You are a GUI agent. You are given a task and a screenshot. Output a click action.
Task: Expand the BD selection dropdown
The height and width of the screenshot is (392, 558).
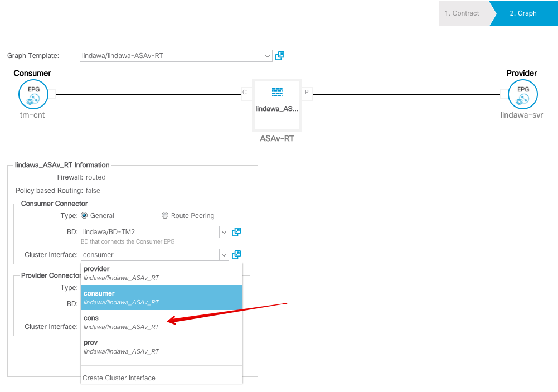click(224, 232)
